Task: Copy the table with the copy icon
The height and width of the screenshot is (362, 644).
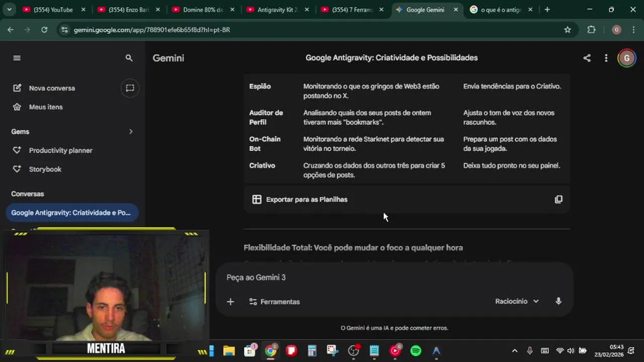Action: click(558, 200)
